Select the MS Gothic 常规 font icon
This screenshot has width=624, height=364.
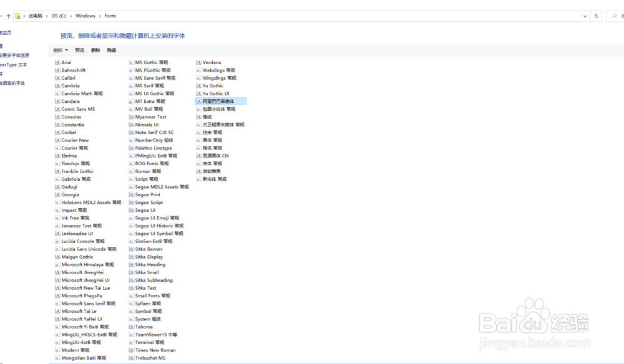pos(131,62)
